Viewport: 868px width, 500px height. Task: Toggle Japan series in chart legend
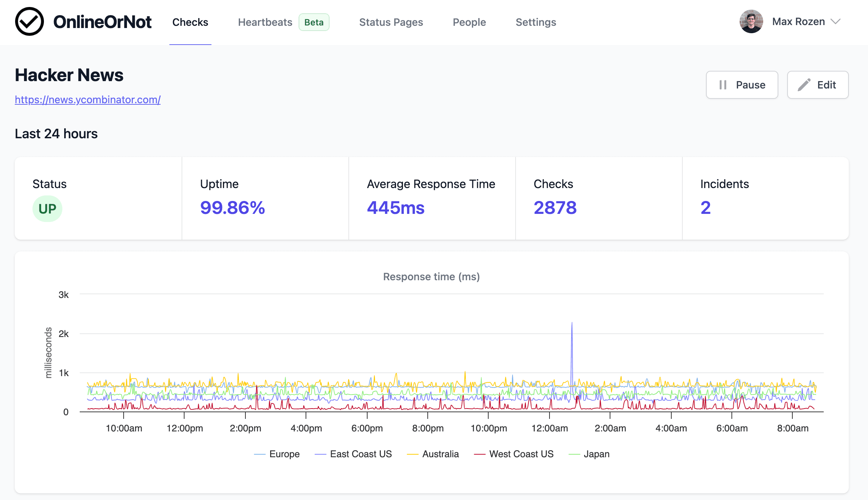589,454
